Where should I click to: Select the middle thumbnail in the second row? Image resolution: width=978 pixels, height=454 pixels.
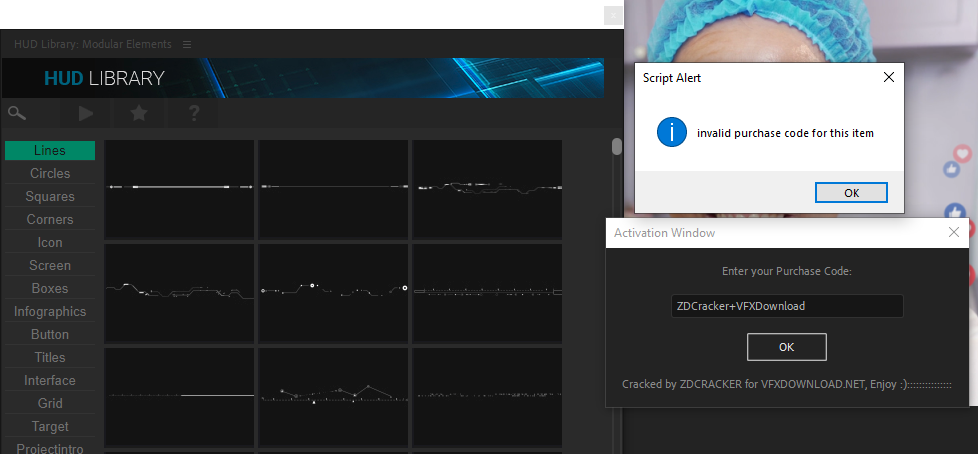(x=333, y=291)
